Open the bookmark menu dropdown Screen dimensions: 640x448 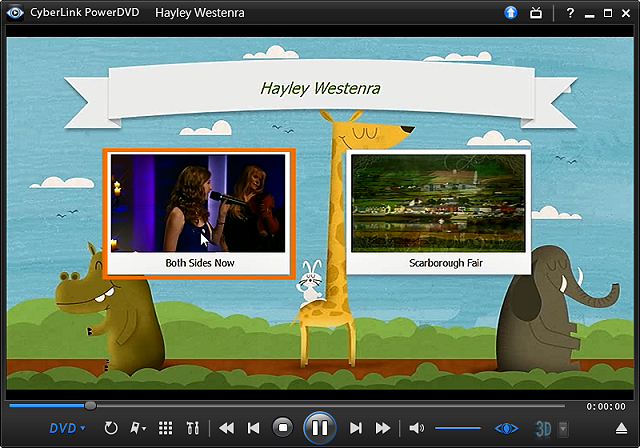pos(138,428)
